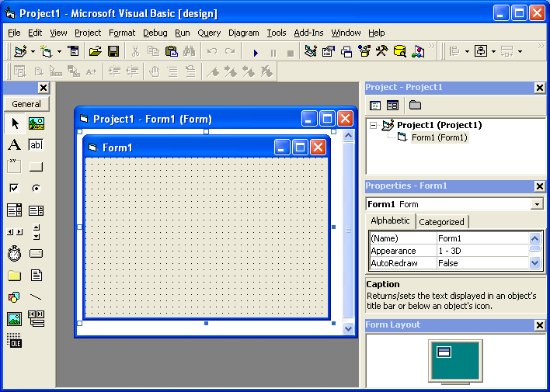This screenshot has height=392, width=550.
Task: Click form thumbnail in Form Layout monitor
Action: click(444, 352)
